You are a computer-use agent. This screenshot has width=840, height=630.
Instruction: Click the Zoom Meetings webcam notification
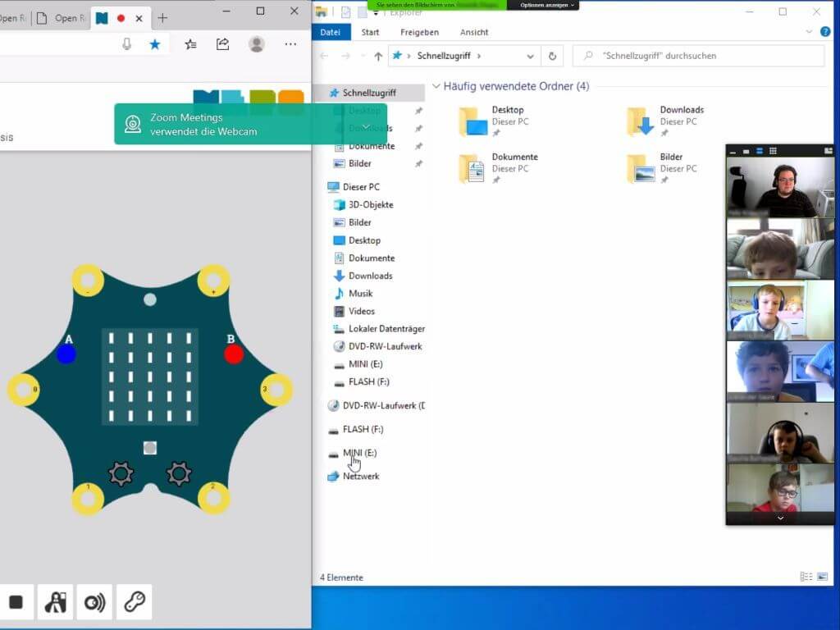coord(250,125)
